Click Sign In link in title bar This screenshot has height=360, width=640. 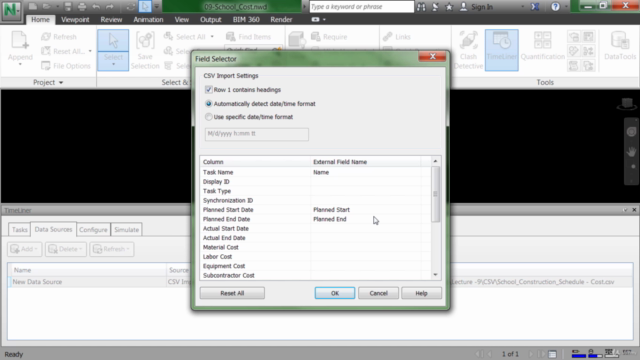click(482, 7)
